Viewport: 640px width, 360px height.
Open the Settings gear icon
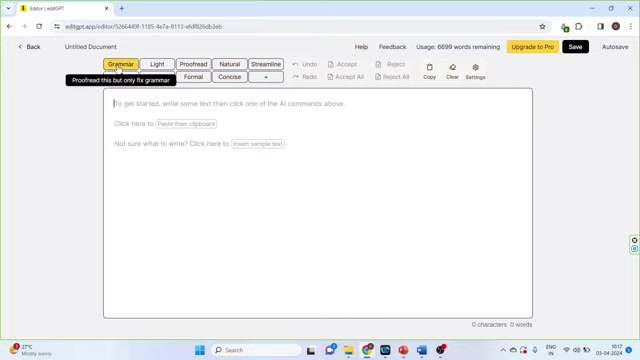[x=476, y=67]
